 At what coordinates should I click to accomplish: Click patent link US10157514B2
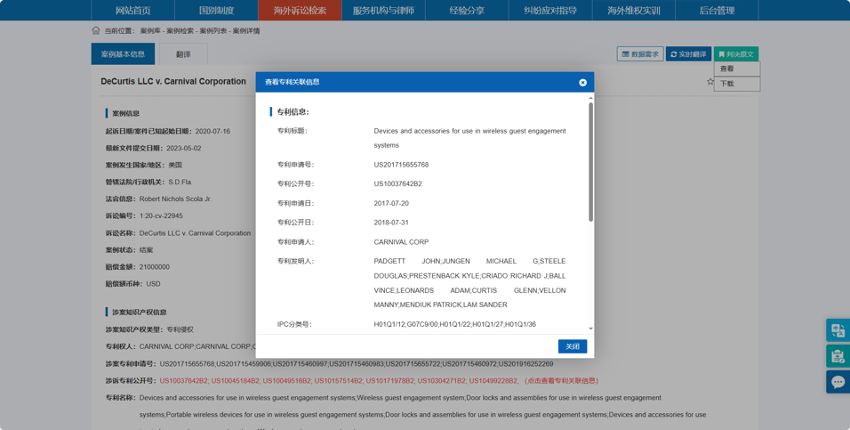click(x=339, y=381)
